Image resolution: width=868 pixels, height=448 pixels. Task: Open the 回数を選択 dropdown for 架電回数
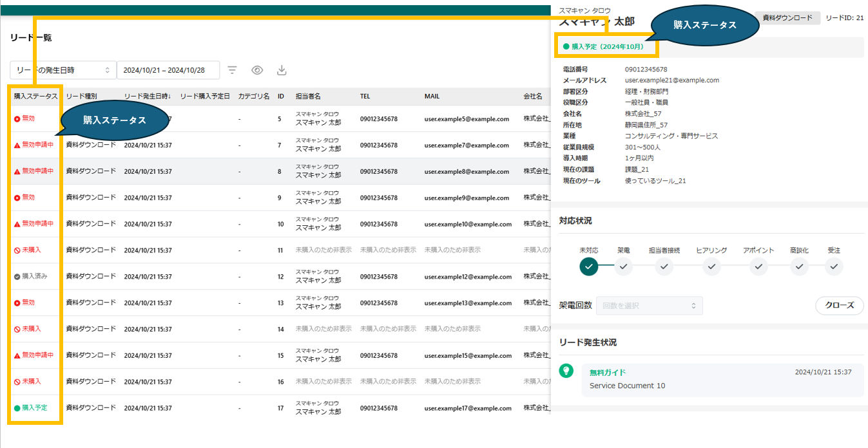pyautogui.click(x=649, y=306)
